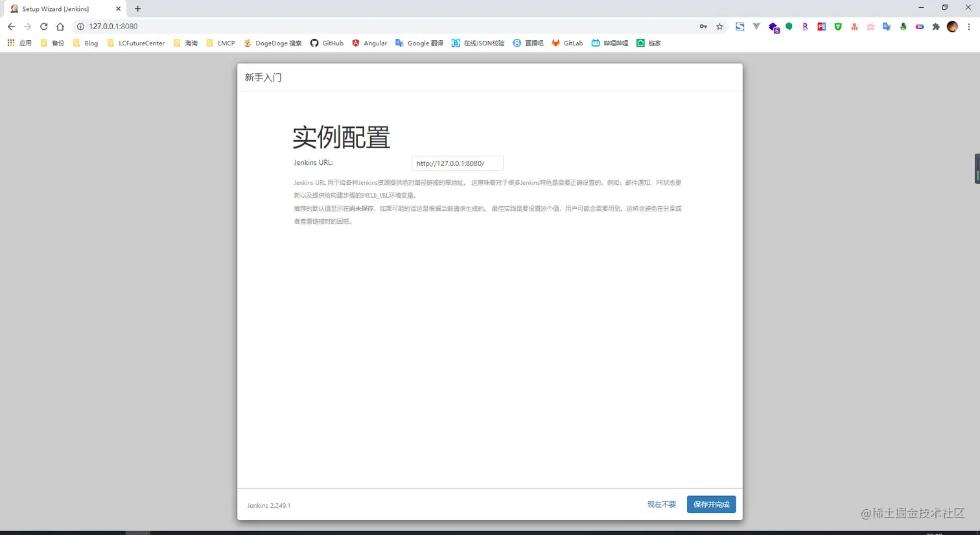
Task: Open the Angular bookmark
Action: pyautogui.click(x=369, y=43)
